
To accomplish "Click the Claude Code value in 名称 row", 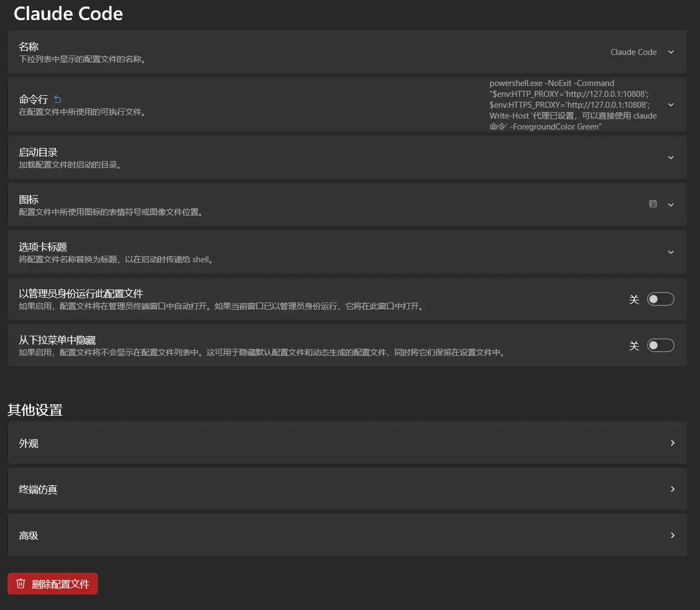I will point(633,52).
